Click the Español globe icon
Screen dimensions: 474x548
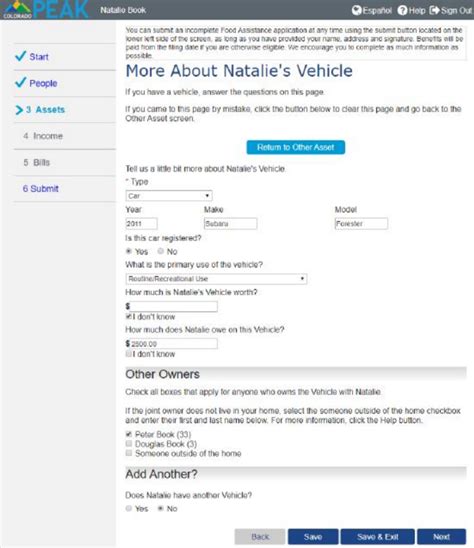point(356,10)
